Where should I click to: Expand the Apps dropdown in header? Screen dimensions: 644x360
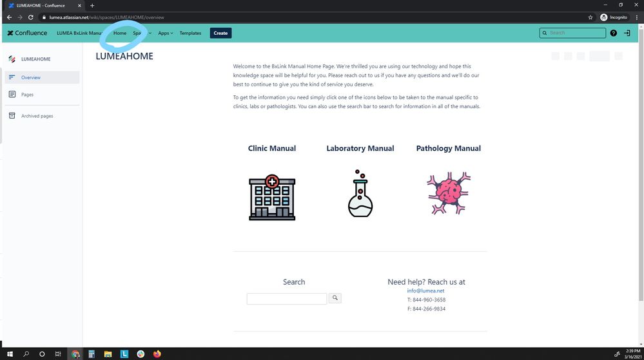pyautogui.click(x=166, y=33)
